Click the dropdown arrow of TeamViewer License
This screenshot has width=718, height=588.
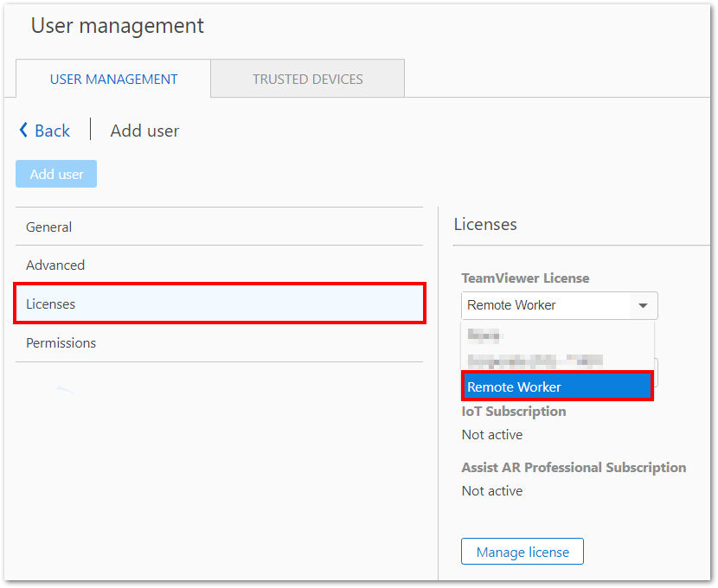[643, 305]
